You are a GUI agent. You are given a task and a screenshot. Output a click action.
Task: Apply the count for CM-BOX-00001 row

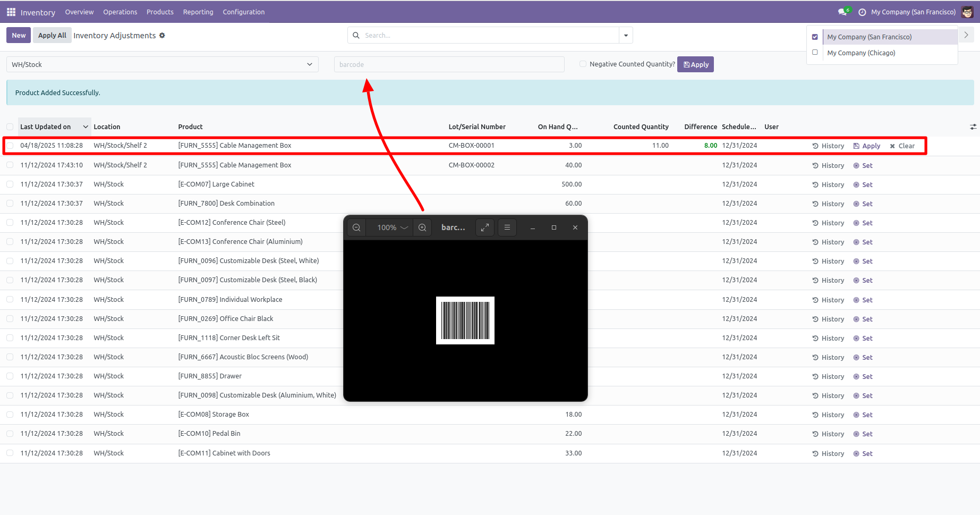[867, 146]
